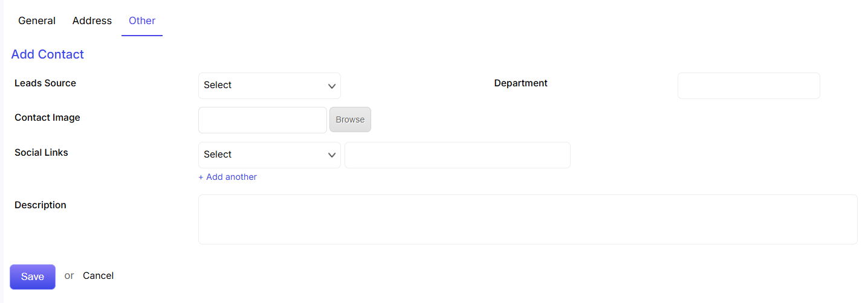Click the Department label

[520, 83]
